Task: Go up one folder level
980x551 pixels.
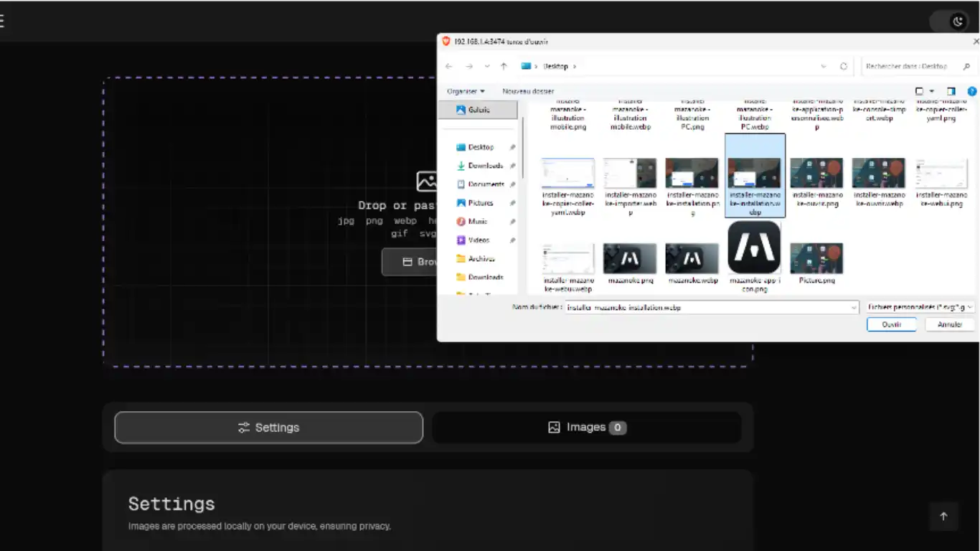Action: 504,66
